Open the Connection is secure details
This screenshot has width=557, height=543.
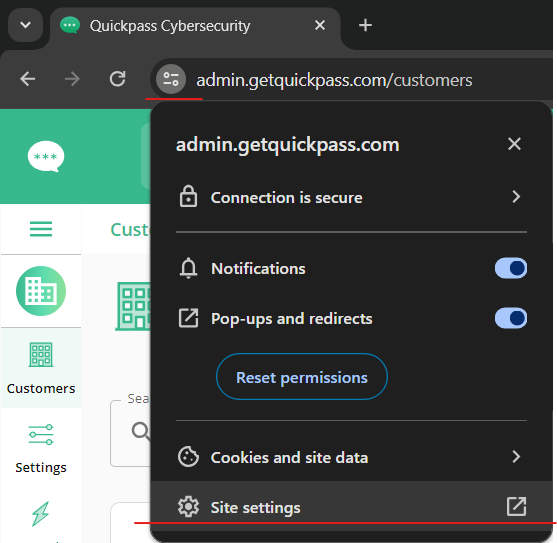(351, 197)
